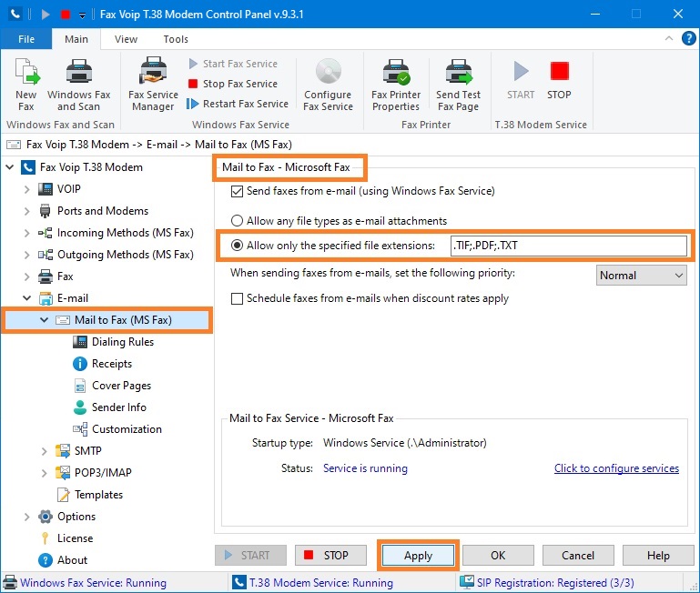Select Allow only specified file extensions radio

click(x=237, y=246)
